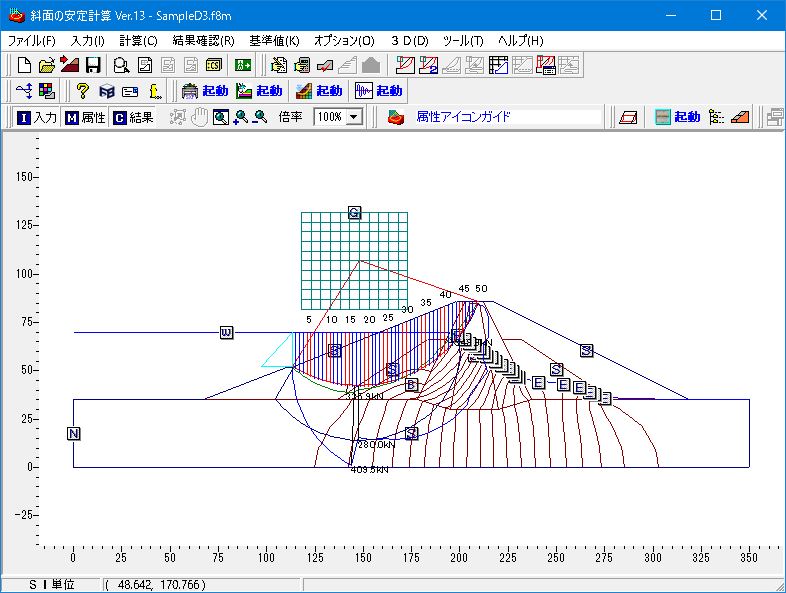Click the yellow CS icon

214,65
